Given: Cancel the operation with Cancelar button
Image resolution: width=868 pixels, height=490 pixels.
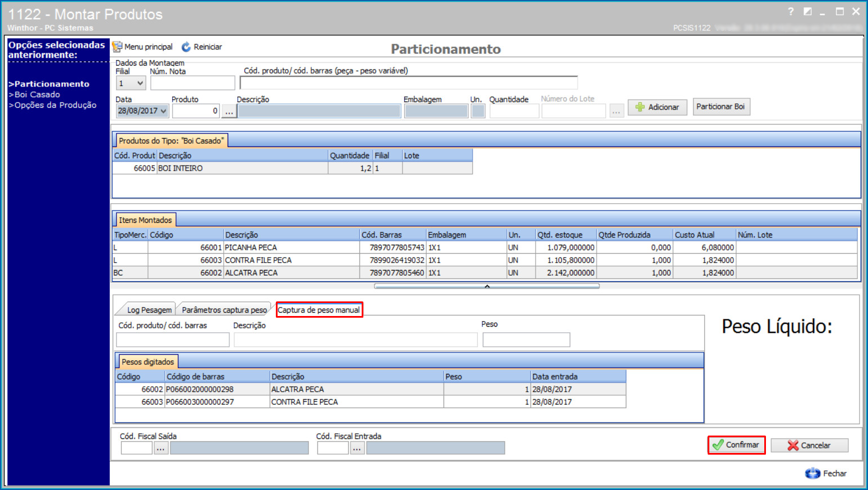Looking at the screenshot, I should (809, 445).
